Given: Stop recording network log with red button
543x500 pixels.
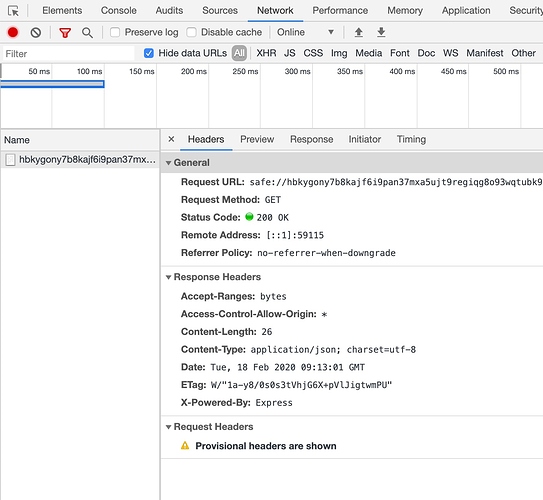Looking at the screenshot, I should pyautogui.click(x=13, y=33).
